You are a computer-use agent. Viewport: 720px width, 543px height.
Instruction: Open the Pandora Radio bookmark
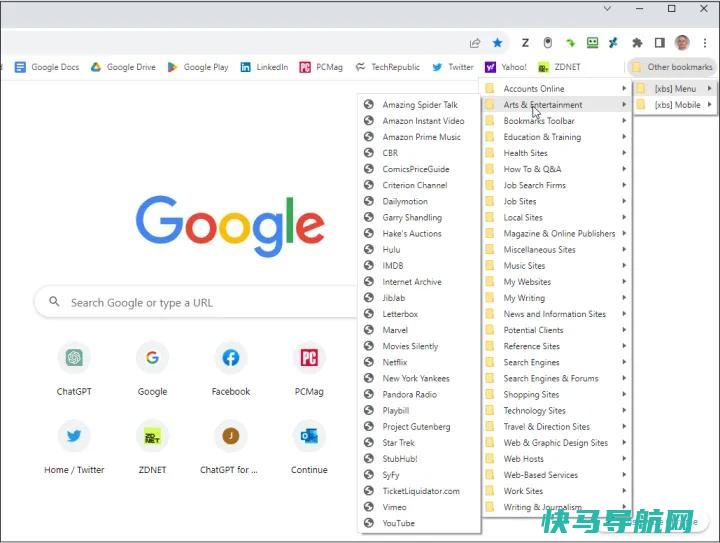pos(419,394)
